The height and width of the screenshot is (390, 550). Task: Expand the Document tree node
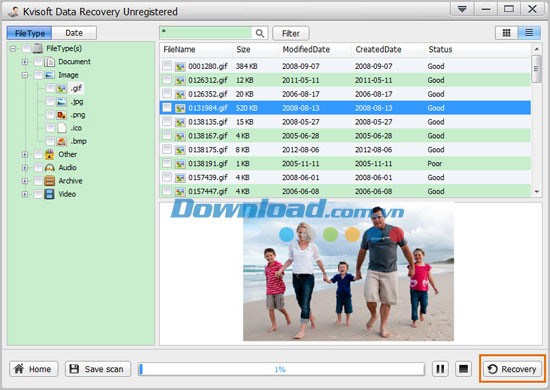(x=25, y=62)
